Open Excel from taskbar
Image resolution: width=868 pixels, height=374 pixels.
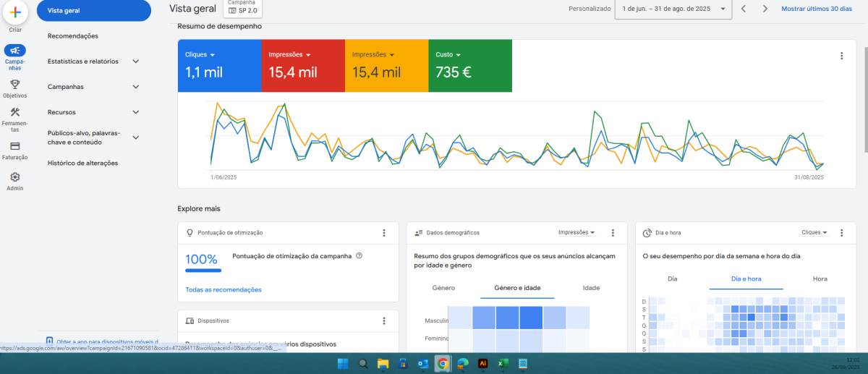tap(503, 364)
